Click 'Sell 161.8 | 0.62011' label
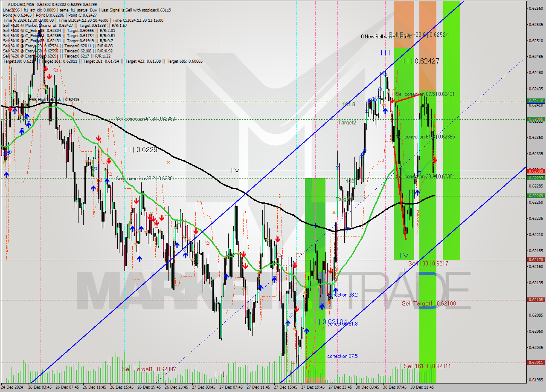546x392 pixels. point(427,366)
